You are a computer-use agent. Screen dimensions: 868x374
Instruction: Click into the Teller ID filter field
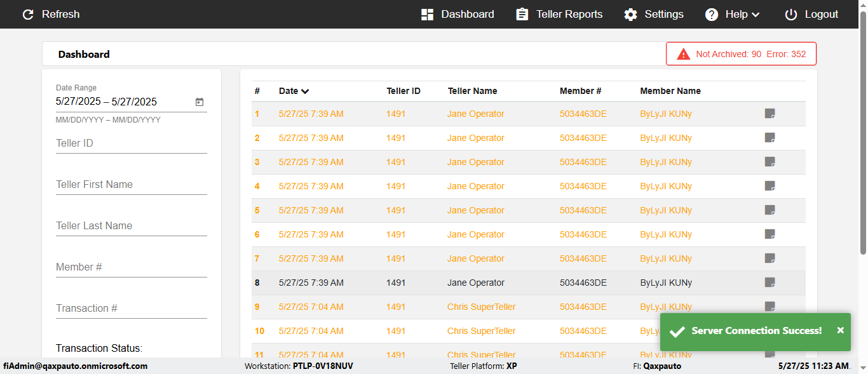pyautogui.click(x=131, y=144)
